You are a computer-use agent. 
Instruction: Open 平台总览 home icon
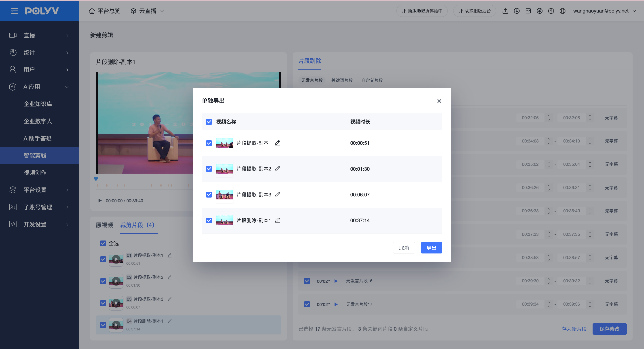[x=92, y=11]
